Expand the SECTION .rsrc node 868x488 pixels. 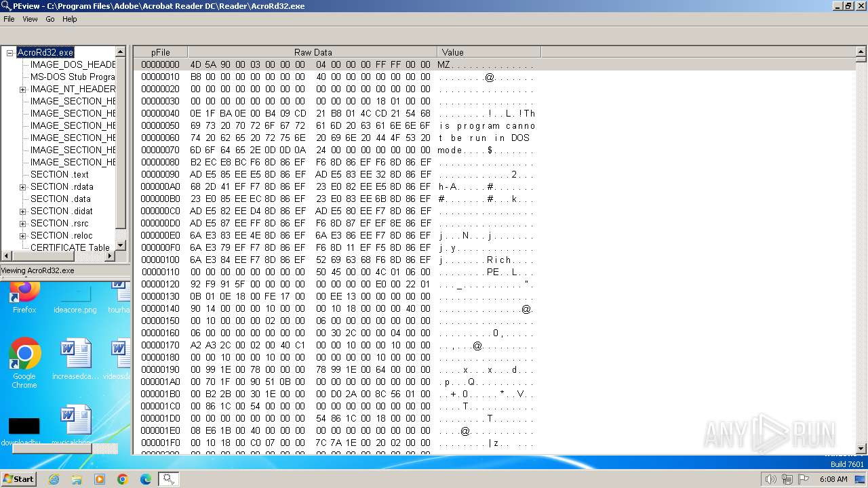22,224
